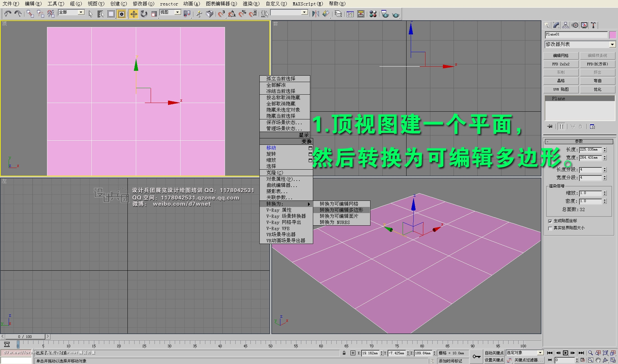Open the Schematic View icon
The image size is (618, 364).
coord(361,14)
